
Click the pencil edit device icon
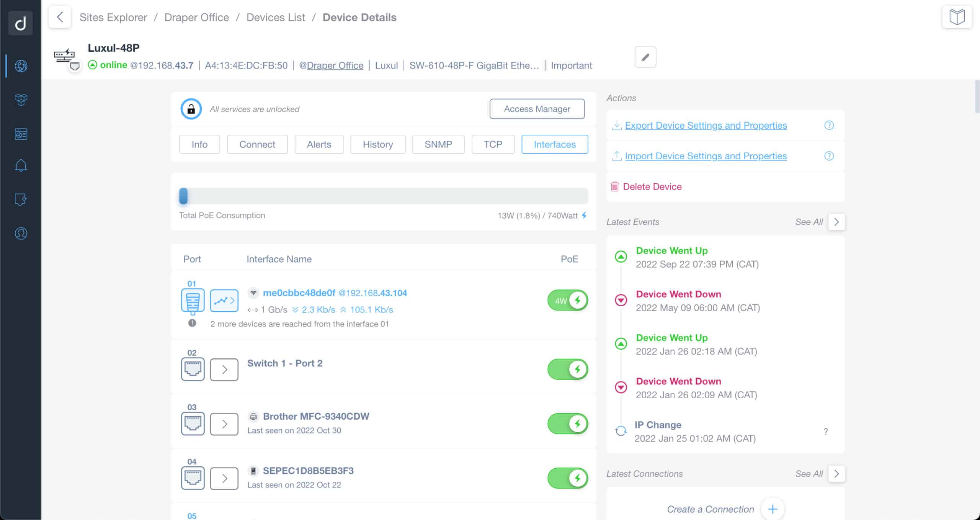645,57
